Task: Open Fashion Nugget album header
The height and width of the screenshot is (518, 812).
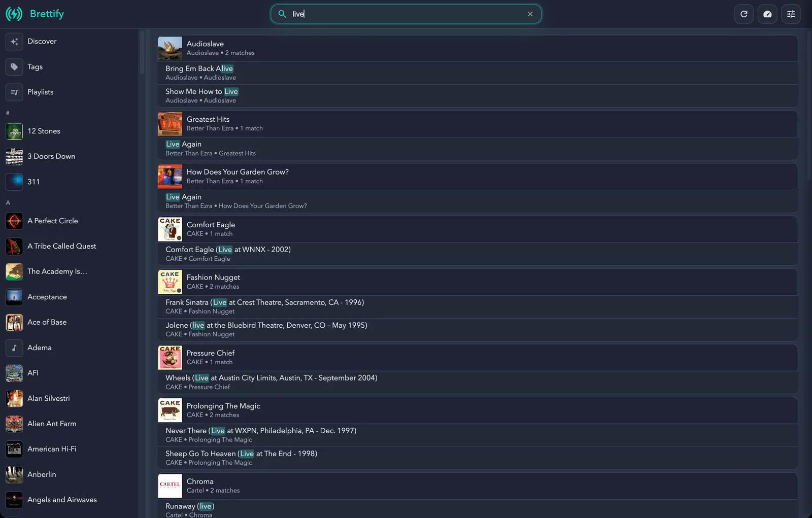Action: tap(478, 283)
